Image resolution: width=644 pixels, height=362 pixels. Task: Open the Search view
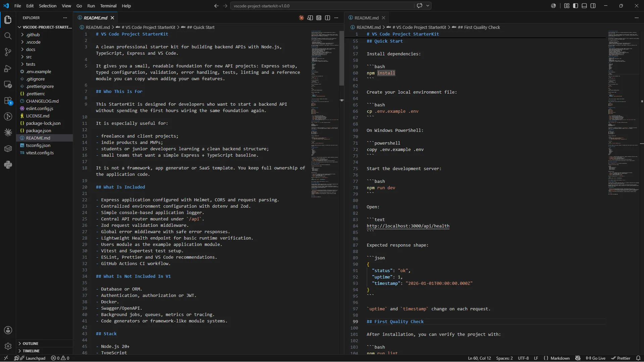tap(8, 36)
